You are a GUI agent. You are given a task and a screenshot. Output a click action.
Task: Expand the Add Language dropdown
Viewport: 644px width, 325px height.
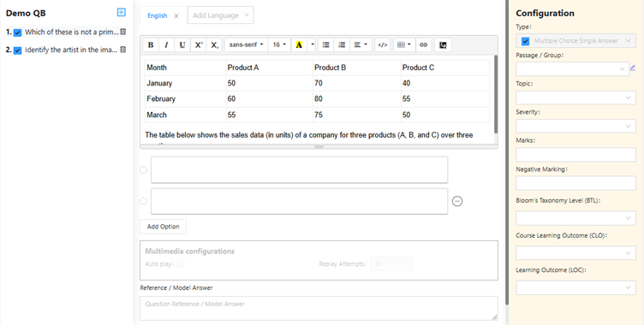point(221,15)
